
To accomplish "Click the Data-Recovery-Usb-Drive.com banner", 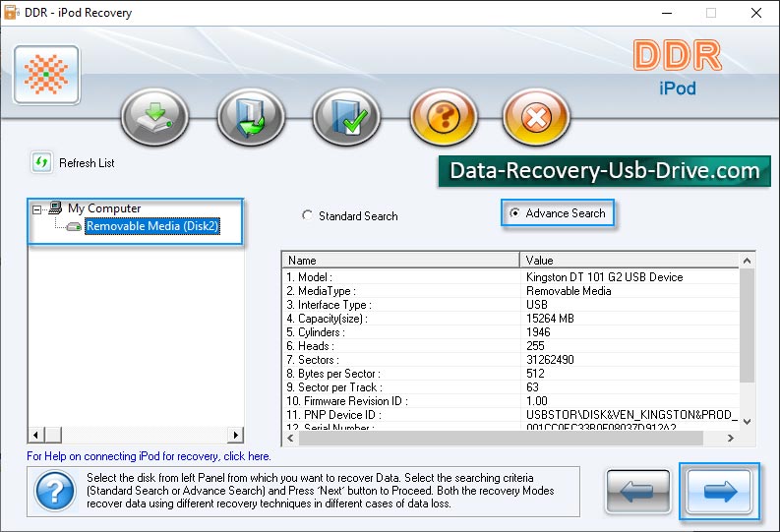I will 604,171.
